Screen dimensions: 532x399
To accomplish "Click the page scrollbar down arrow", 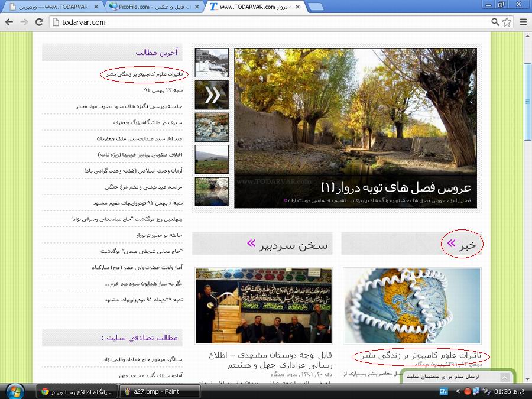I will [x=528, y=379].
